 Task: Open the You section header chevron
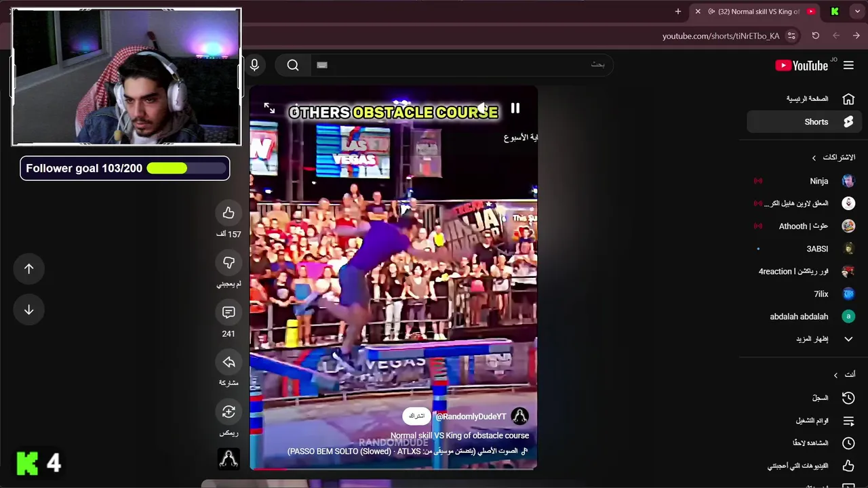point(835,375)
